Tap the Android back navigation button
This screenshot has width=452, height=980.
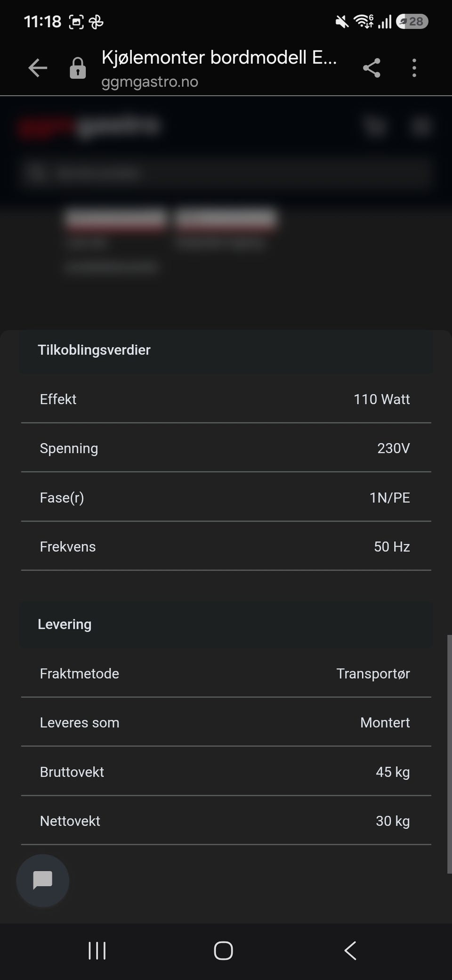(x=350, y=951)
